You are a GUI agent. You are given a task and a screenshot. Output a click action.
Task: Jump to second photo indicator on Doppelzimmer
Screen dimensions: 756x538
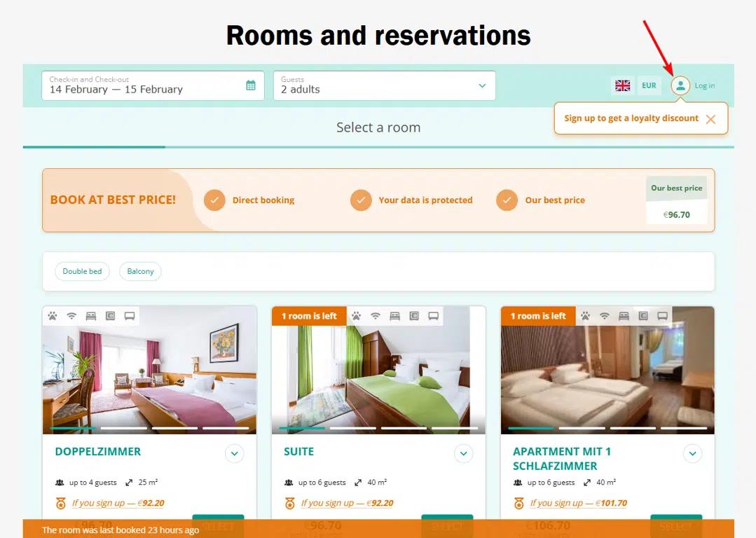124,427
